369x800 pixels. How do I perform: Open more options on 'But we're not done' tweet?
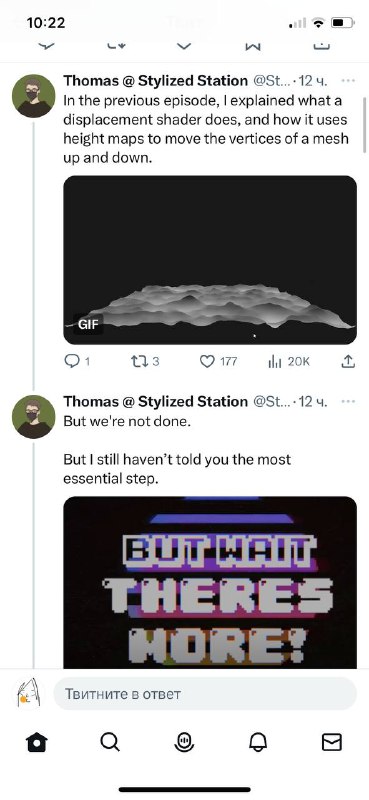point(348,402)
